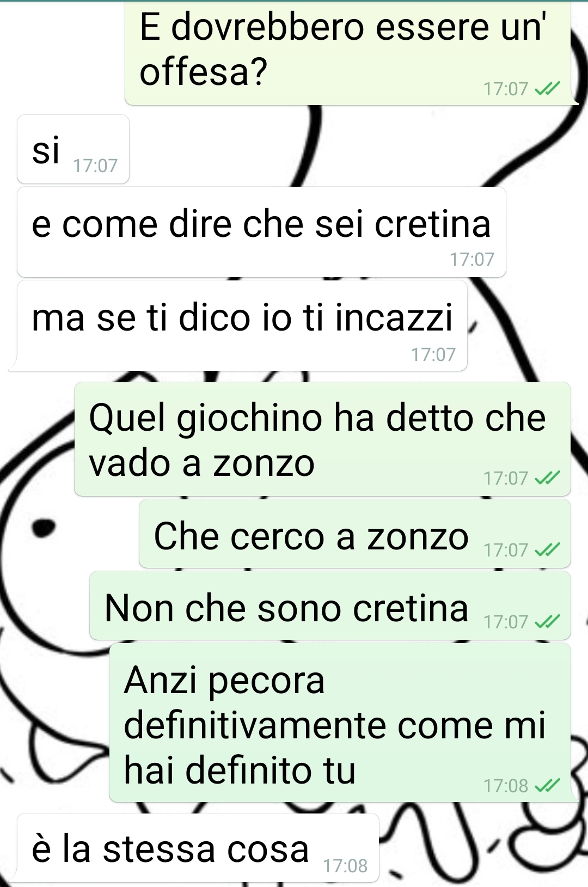This screenshot has width=588, height=887.
Task: Tap the 'Anzi pecora definitivamente' message
Action: [340, 723]
